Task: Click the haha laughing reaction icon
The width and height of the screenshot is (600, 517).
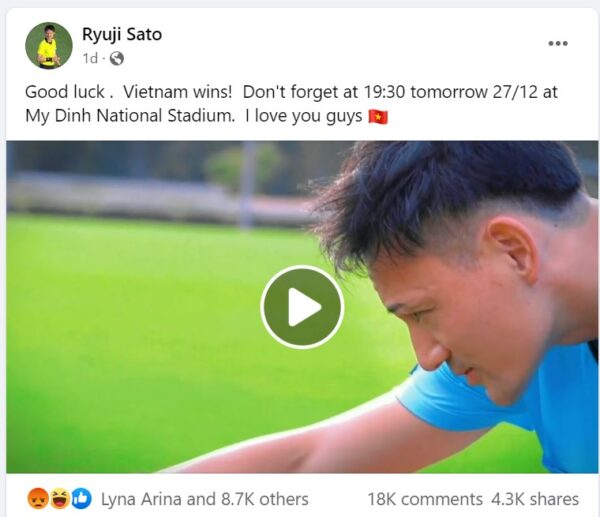Action: (x=60, y=499)
